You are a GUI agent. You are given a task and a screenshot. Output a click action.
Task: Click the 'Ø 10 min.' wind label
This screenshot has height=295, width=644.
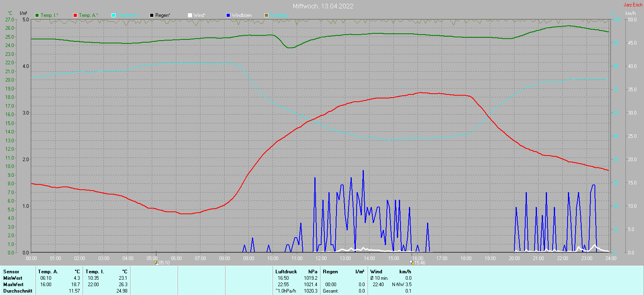coord(379,278)
